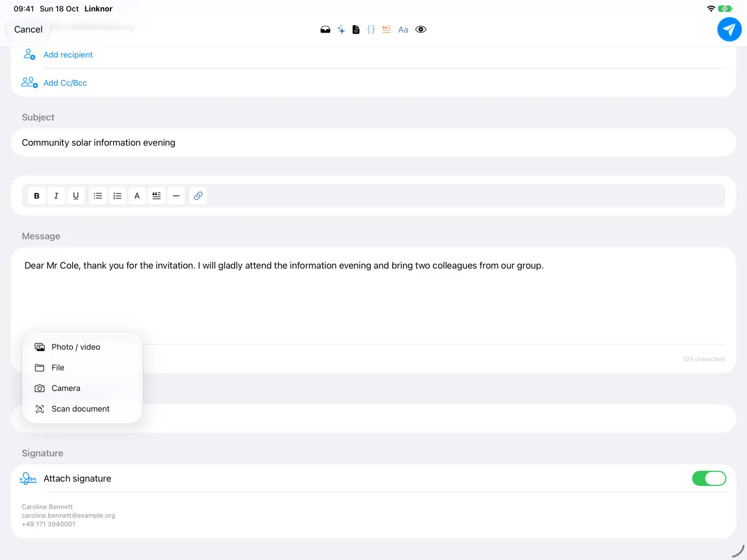
Task: Click the curly braces placeholder icon in the top toolbar
Action: tap(371, 30)
